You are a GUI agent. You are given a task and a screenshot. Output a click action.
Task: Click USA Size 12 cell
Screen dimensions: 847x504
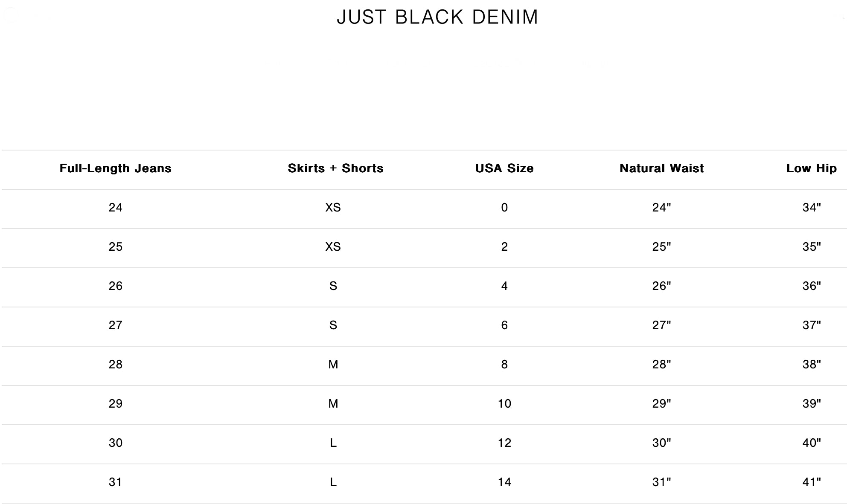point(504,443)
